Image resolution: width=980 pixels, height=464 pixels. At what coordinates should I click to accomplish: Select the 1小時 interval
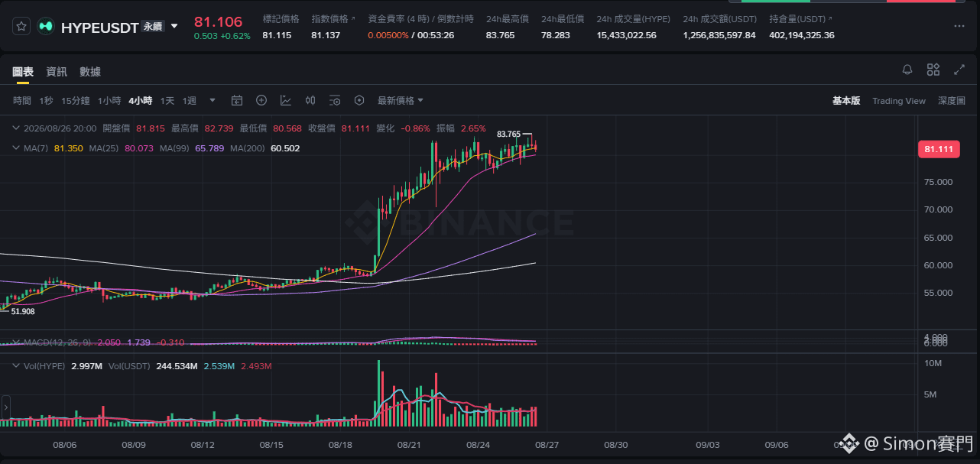(x=109, y=101)
